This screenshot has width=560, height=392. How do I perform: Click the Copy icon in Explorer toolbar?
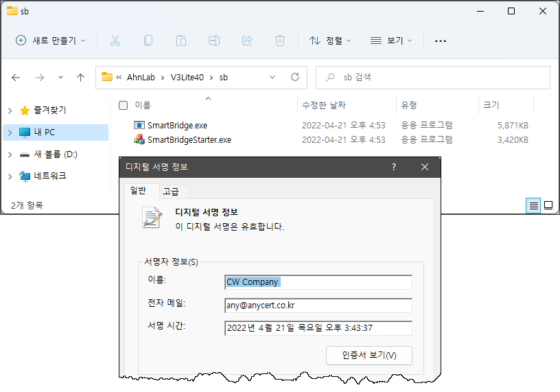tap(148, 41)
